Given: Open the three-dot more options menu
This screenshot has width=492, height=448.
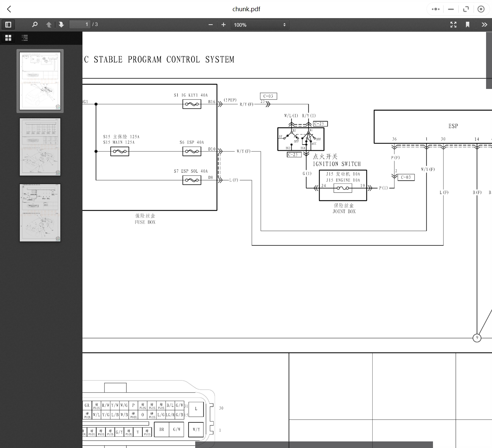Looking at the screenshot, I should 436,9.
